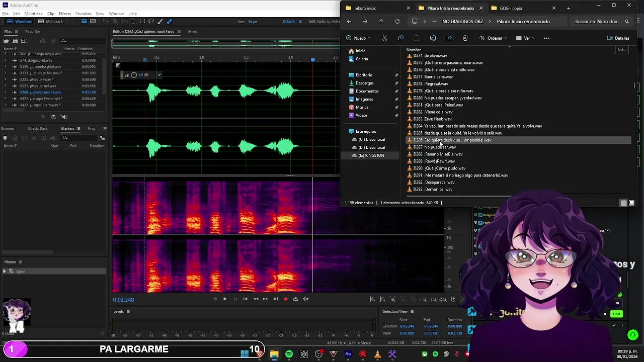Click the Fast Forward transport button
The height and width of the screenshot is (362, 644).
click(x=265, y=299)
